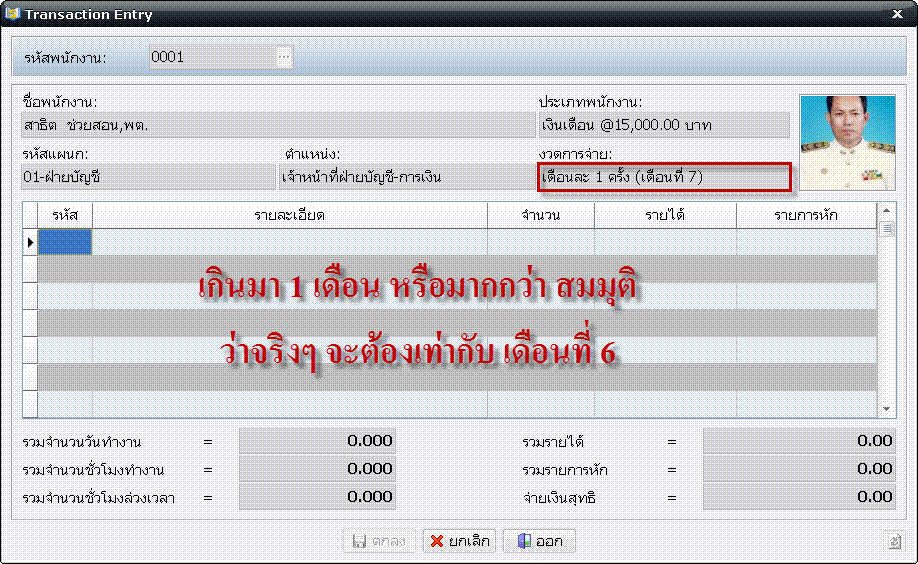Viewport: 918px width, 564px height.
Task: Click the small icon at bottom-right corner
Action: [895, 541]
